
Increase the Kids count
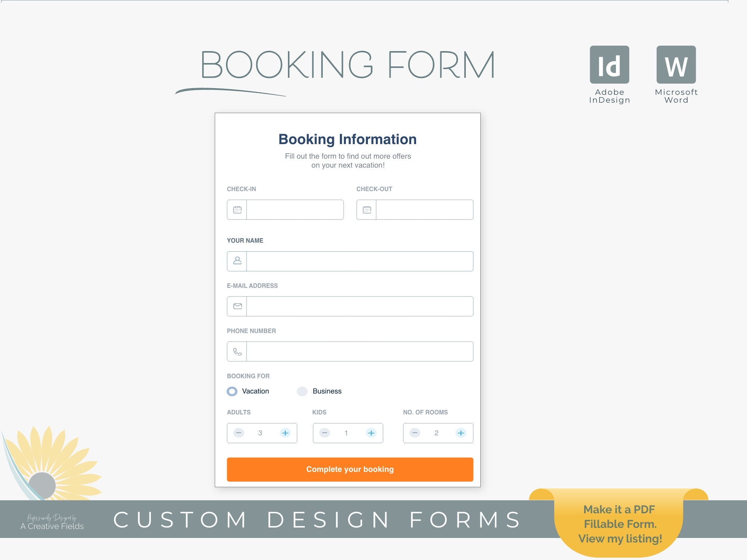(371, 433)
